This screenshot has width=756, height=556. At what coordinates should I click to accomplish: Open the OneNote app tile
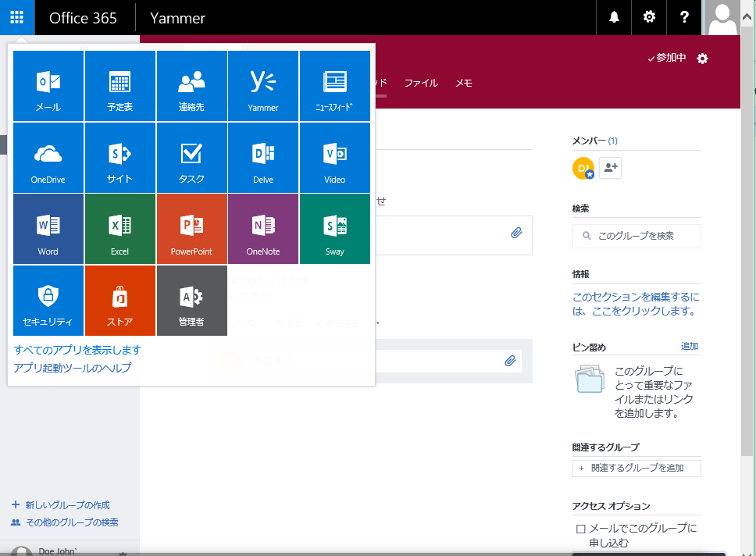[x=263, y=229]
